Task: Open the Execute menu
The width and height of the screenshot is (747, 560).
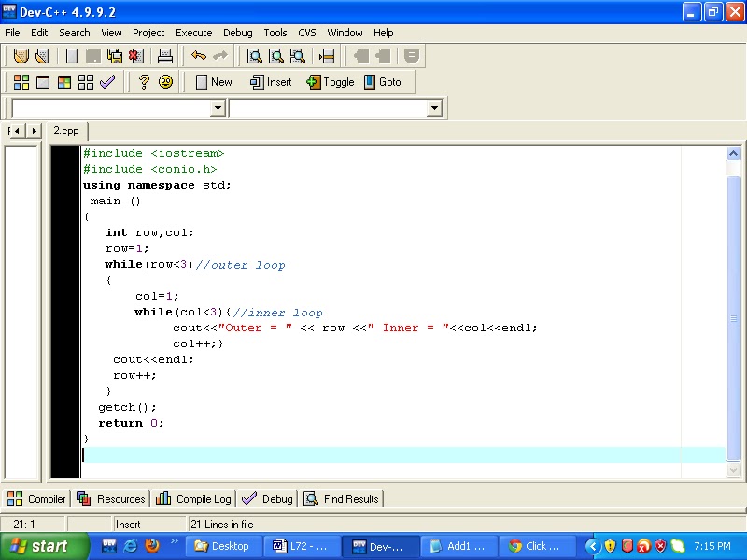Action: click(193, 32)
